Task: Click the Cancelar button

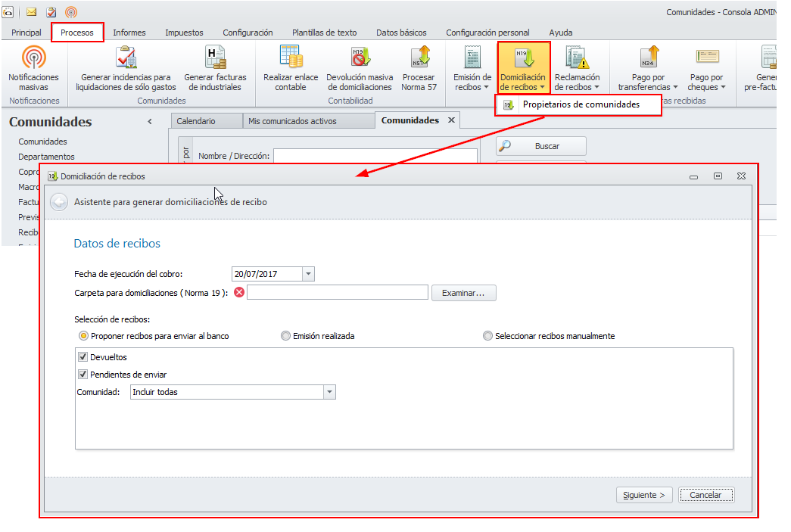Action: point(705,495)
